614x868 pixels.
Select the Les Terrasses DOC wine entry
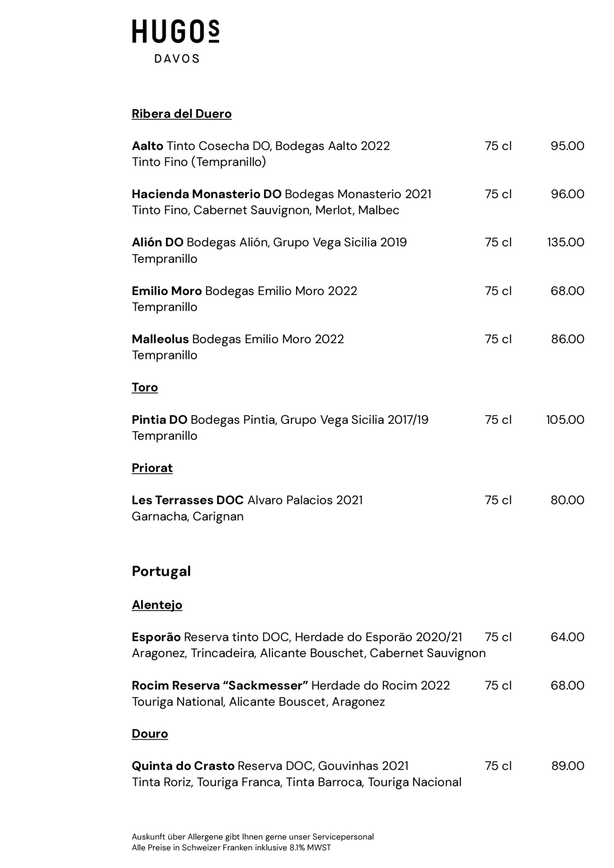(247, 500)
